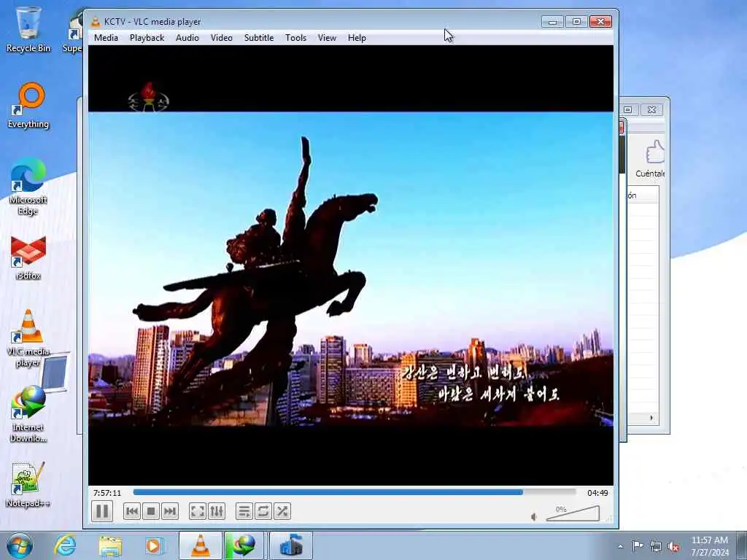Select Microsoft Edge desktop shortcut
The width and height of the screenshot is (747, 560).
[28, 187]
